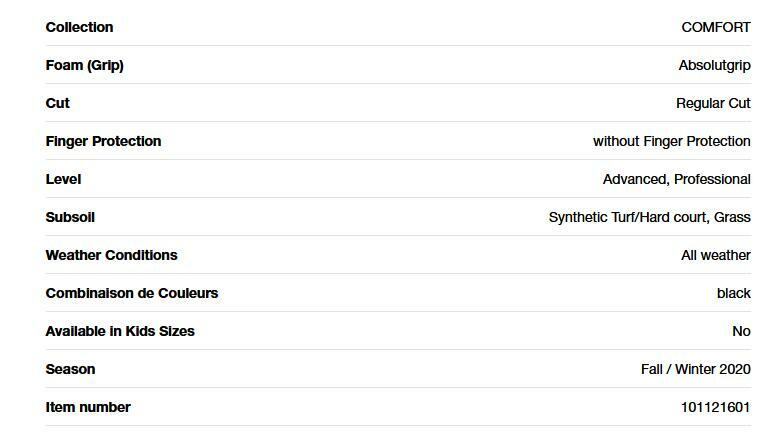
Task: Click the Finger Protection label
Action: pos(103,141)
